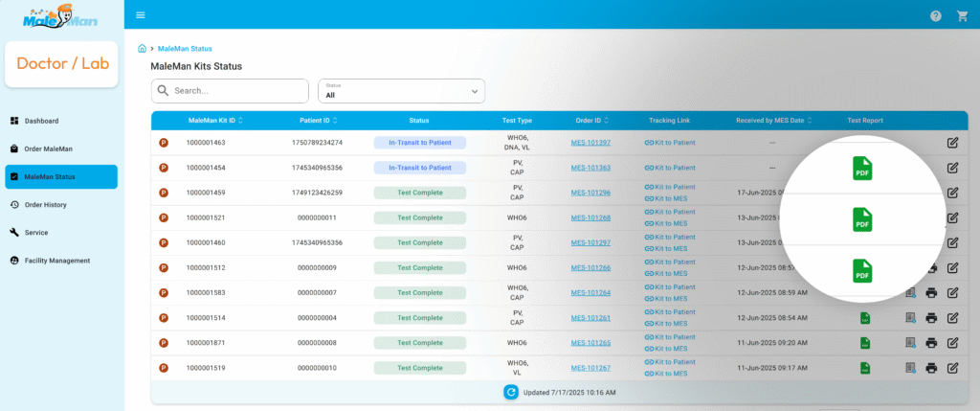Screen dimensions: 980x411
Task: Open order link MES-101265
Action: (590, 343)
